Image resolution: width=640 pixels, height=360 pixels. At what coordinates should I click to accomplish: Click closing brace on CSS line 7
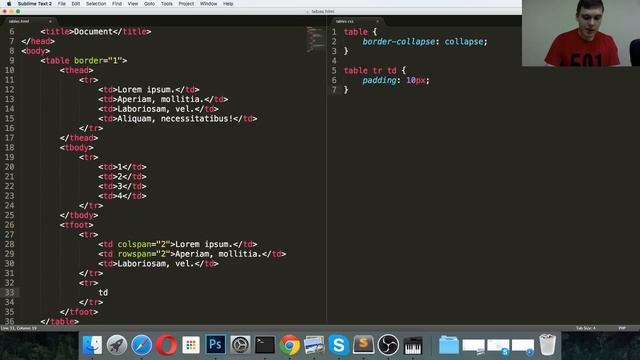point(346,90)
